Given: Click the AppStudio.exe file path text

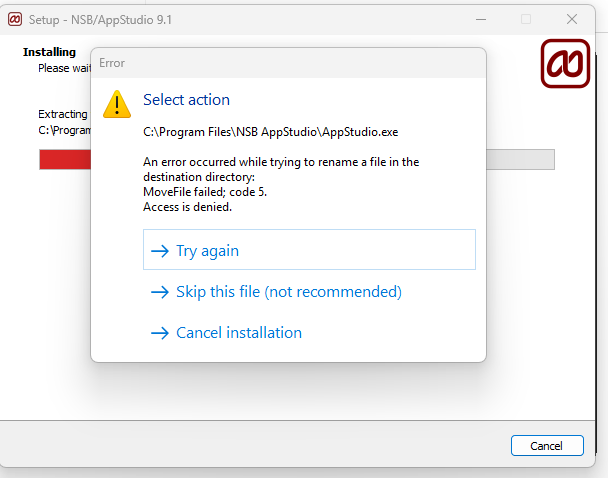Looking at the screenshot, I should point(271,132).
